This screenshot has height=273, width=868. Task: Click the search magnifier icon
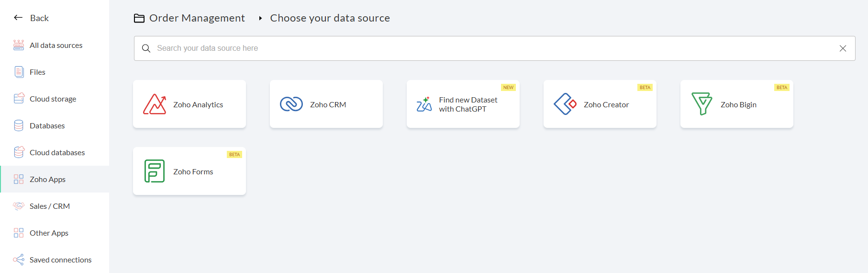point(146,48)
